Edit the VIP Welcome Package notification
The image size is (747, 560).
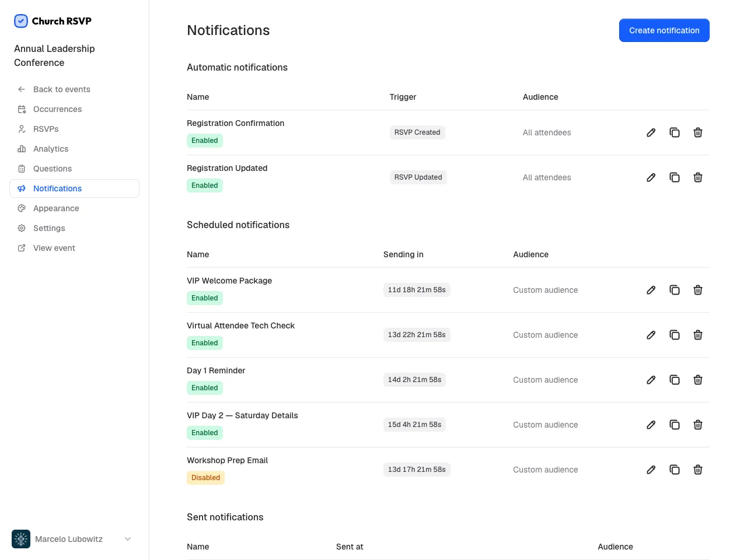pos(651,290)
